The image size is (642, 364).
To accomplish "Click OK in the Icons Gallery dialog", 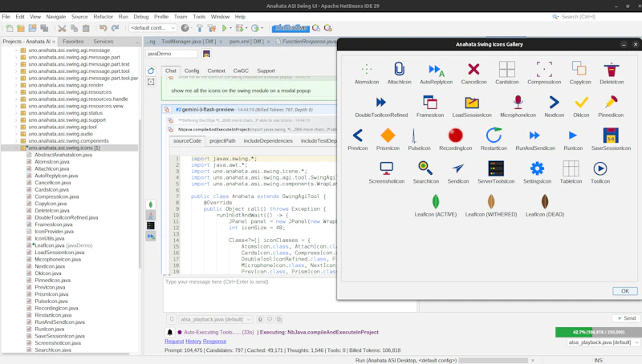I will 625,291.
